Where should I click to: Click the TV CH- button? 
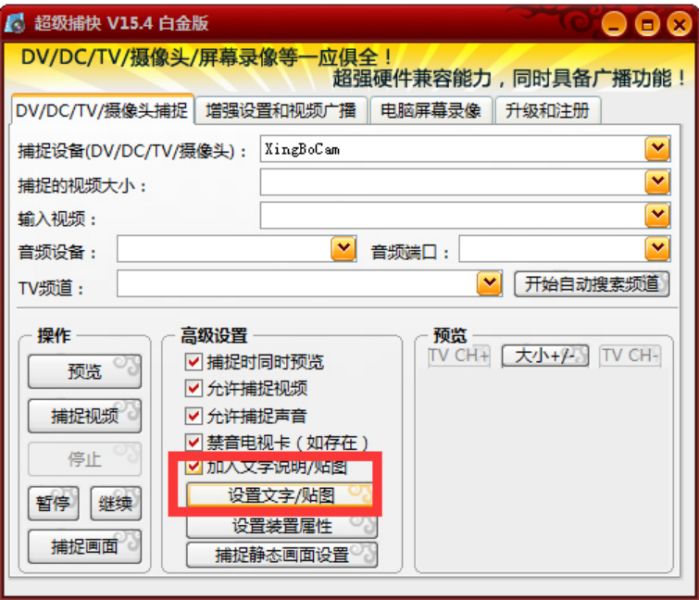[630, 356]
